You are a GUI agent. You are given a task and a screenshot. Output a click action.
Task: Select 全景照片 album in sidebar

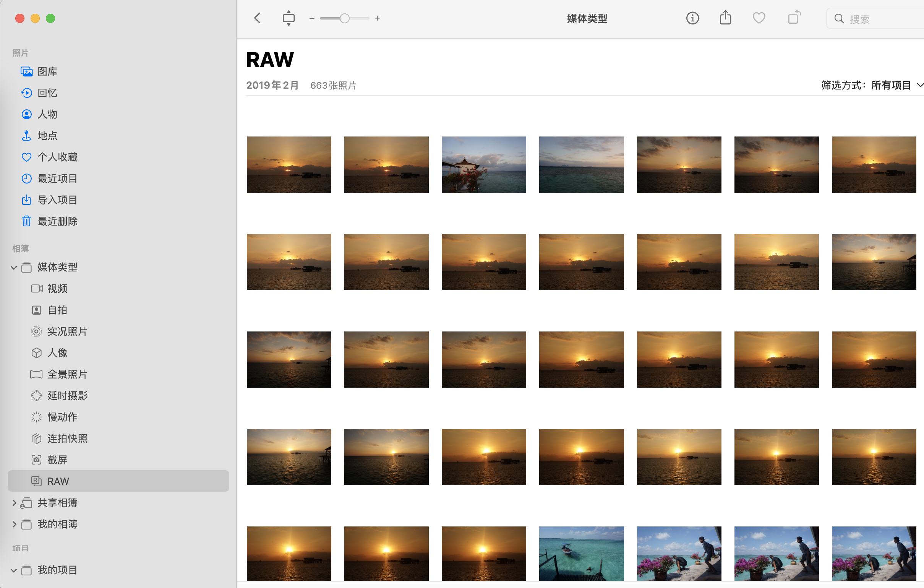[x=67, y=374]
